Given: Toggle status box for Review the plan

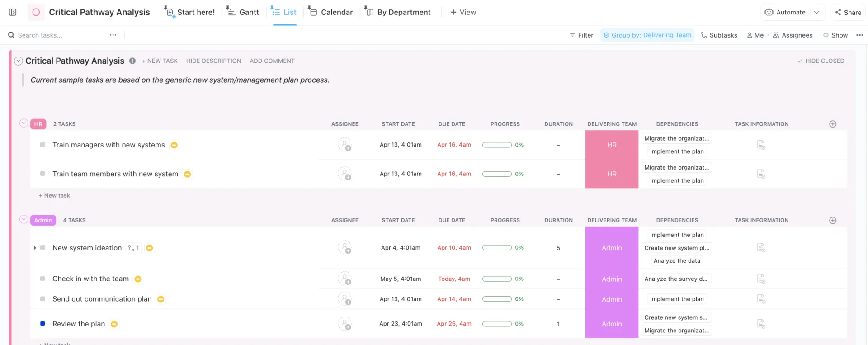Looking at the screenshot, I should coord(42,324).
